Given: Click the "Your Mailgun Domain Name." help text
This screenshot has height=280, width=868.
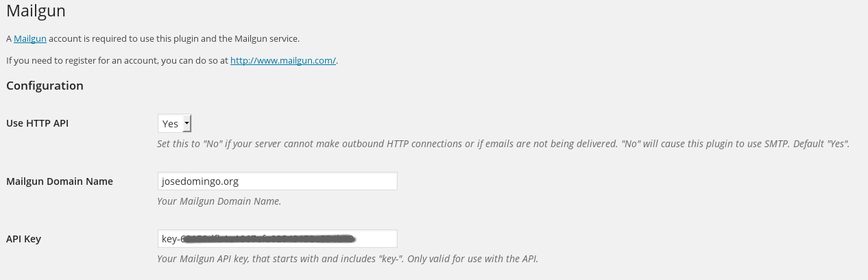Looking at the screenshot, I should [219, 201].
